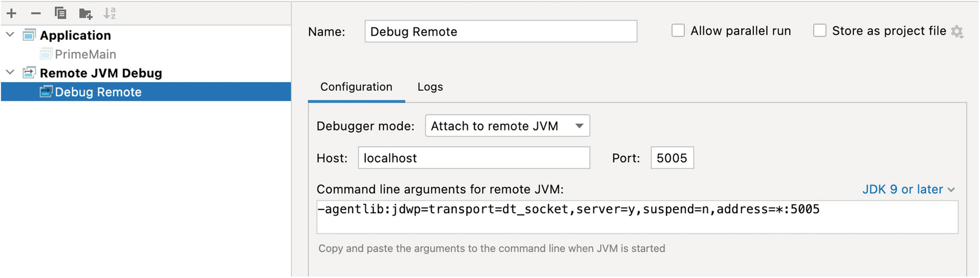Toggle the Store as project file checkbox

tap(820, 31)
